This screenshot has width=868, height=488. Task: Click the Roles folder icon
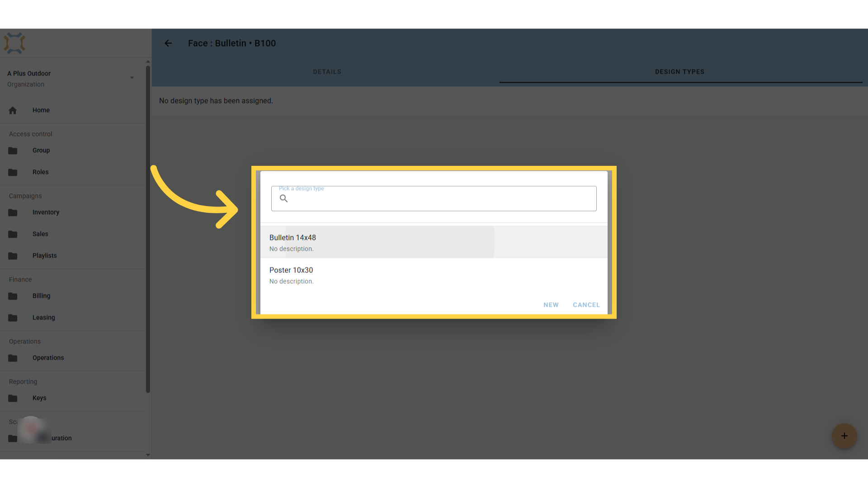pos(13,172)
